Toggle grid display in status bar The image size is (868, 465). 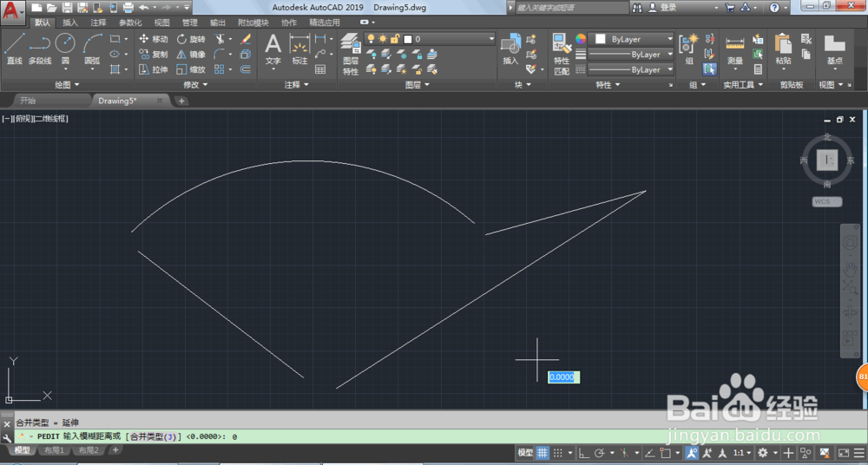[x=542, y=452]
